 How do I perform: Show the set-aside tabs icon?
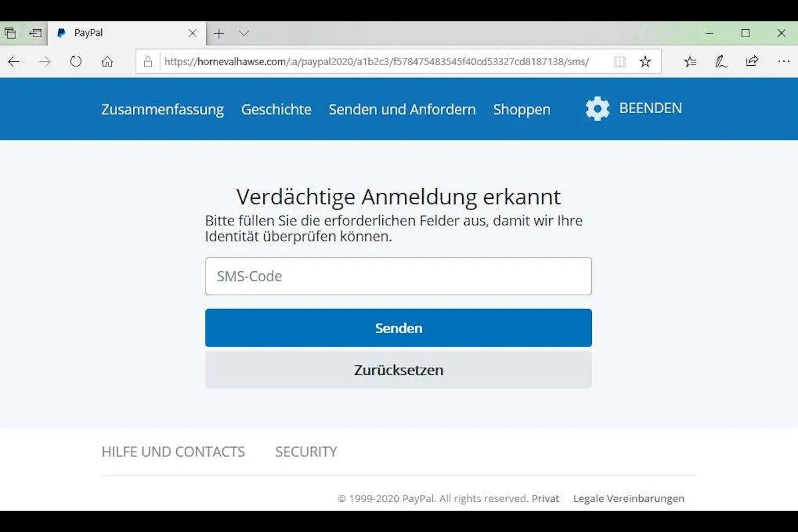(35, 33)
